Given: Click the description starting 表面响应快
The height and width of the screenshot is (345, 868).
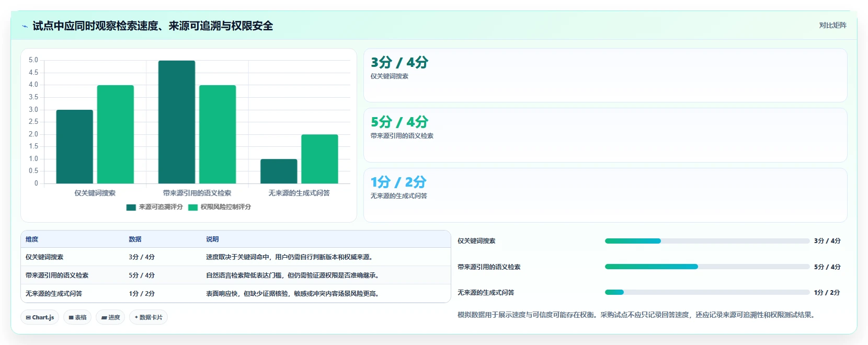Looking at the screenshot, I should [x=292, y=294].
